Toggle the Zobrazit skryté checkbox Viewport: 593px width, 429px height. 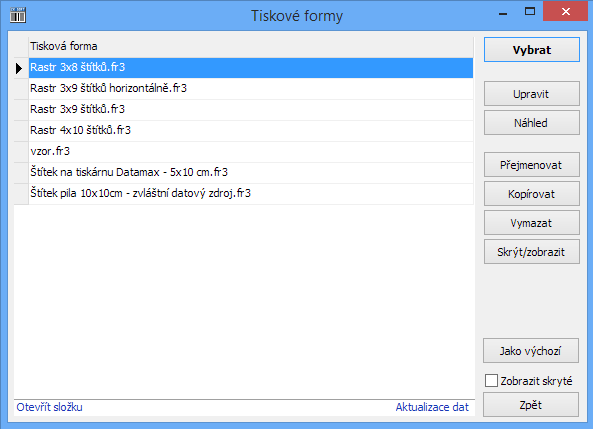point(491,381)
